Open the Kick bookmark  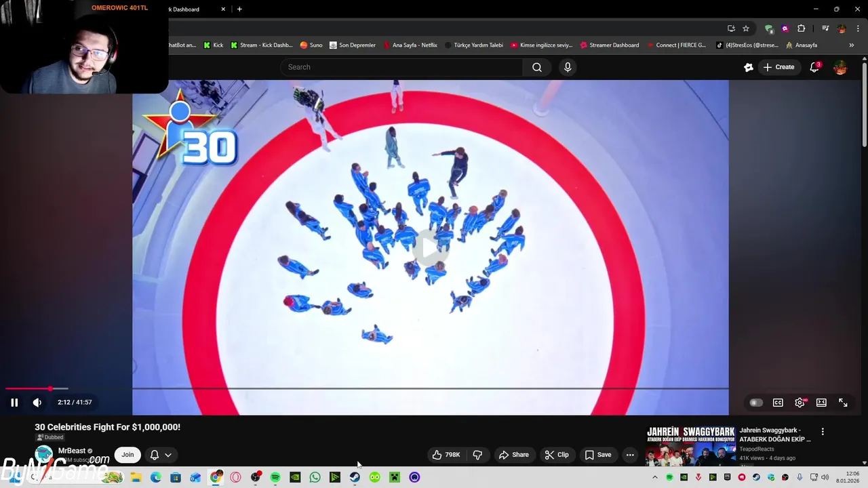pos(214,45)
